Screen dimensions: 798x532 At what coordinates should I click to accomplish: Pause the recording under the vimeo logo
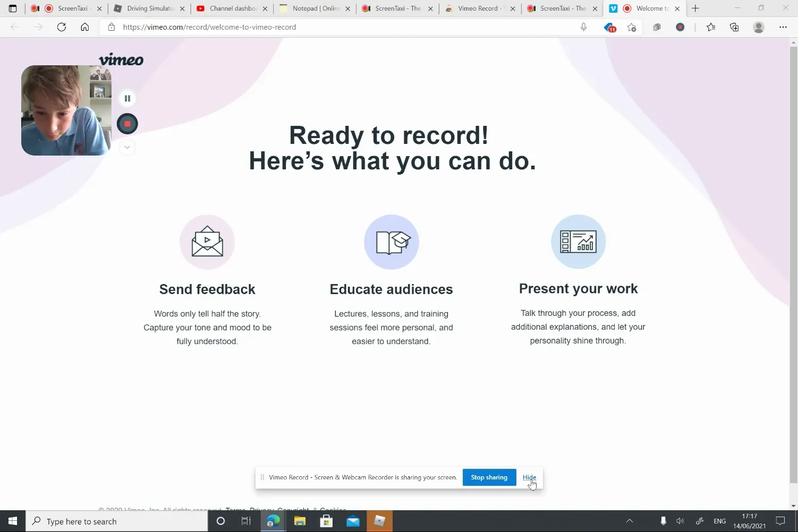click(x=127, y=98)
